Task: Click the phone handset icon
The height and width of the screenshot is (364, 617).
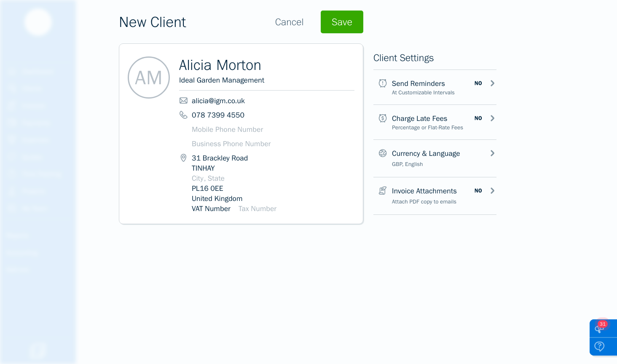Action: click(183, 115)
